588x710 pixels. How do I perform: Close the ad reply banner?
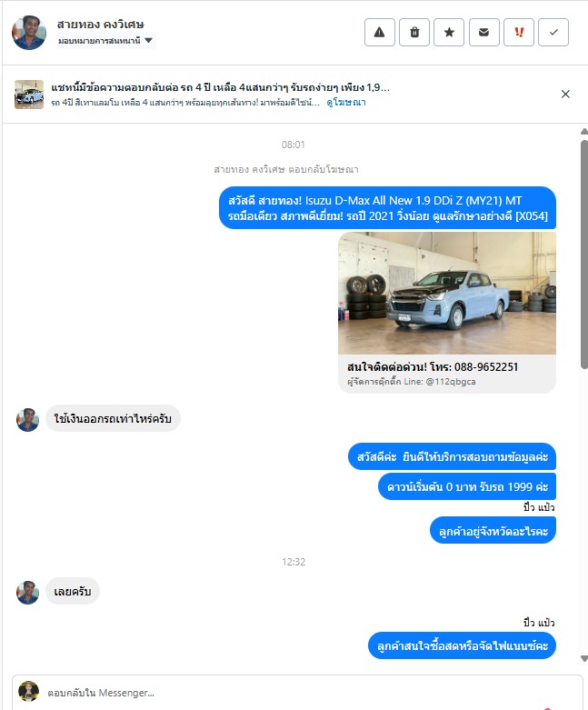coord(565,94)
